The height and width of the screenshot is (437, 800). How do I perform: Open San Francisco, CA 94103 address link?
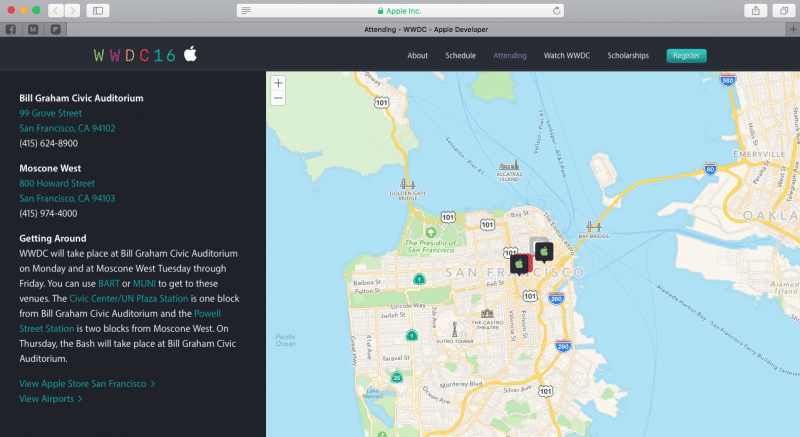click(x=67, y=198)
